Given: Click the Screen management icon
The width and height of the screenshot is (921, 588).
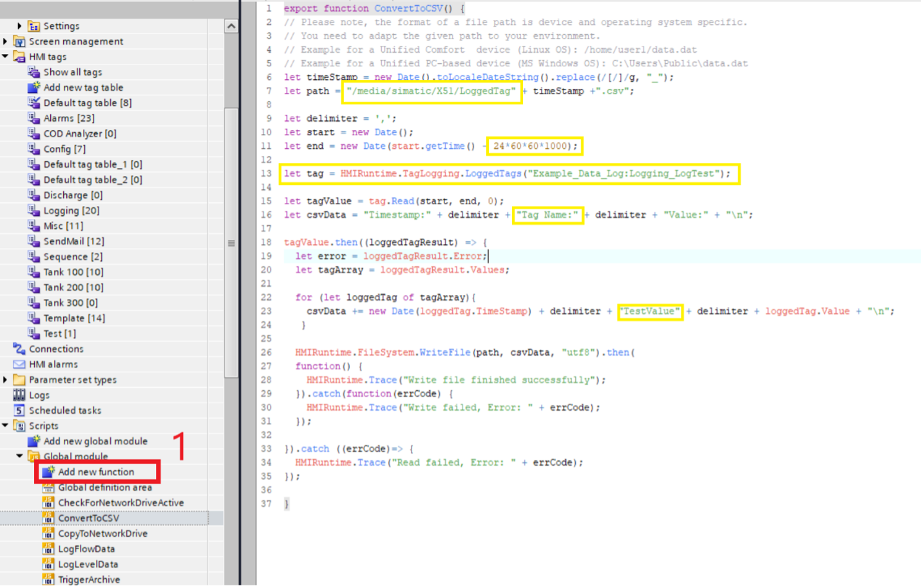Looking at the screenshot, I should tap(19, 41).
